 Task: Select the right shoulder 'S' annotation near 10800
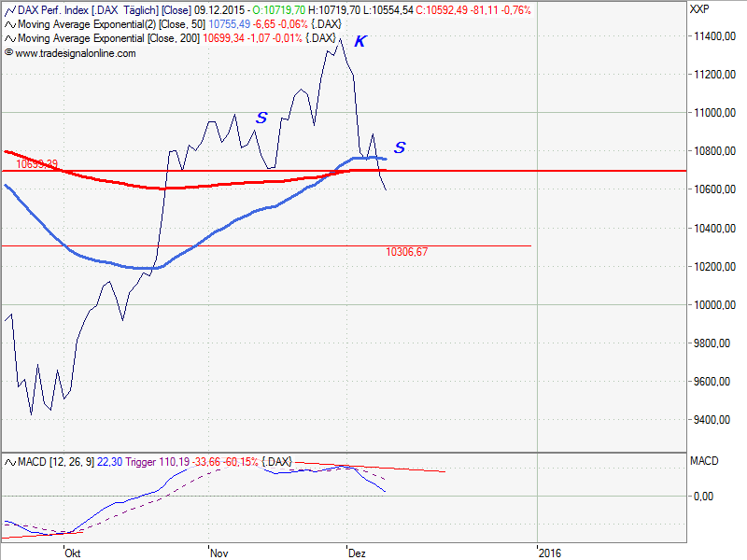(x=400, y=147)
